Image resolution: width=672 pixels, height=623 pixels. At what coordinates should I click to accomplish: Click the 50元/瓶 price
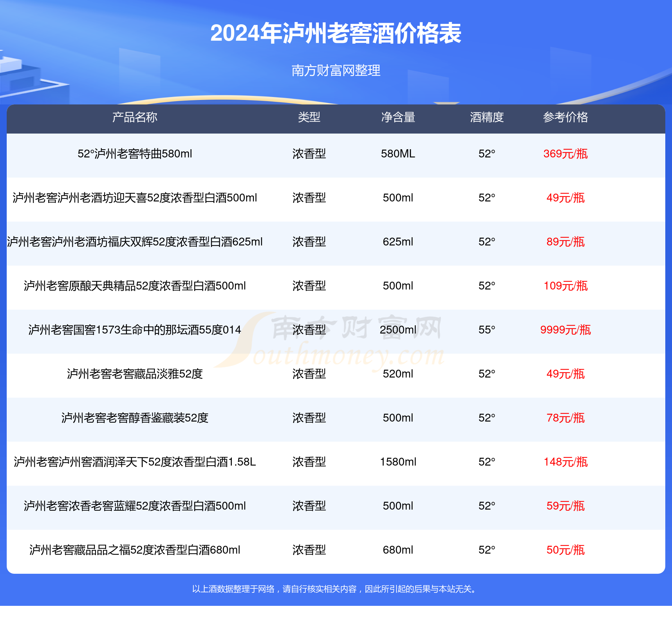(x=566, y=550)
